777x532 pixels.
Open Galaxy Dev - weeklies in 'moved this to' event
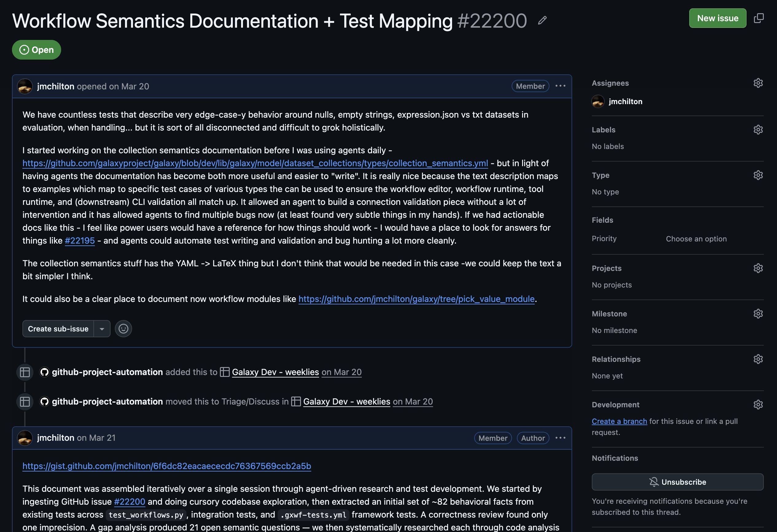pyautogui.click(x=346, y=401)
